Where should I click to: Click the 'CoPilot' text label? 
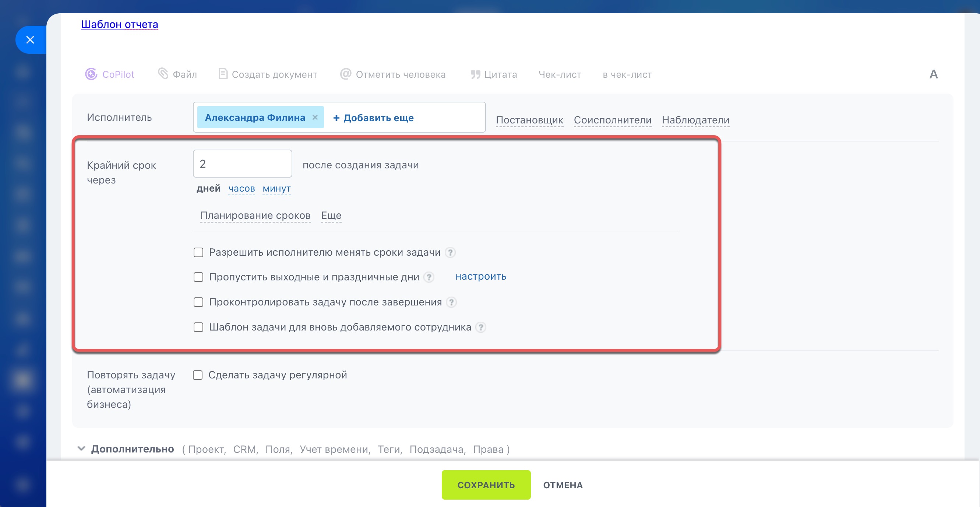click(x=118, y=74)
